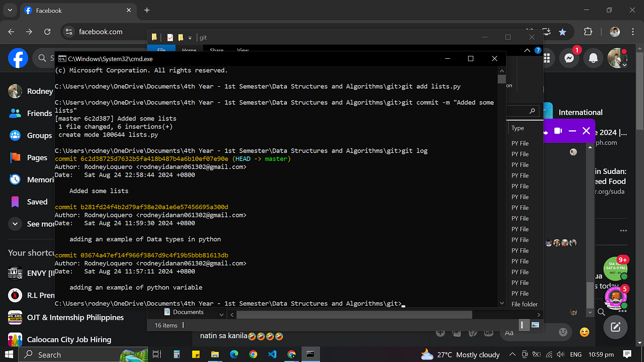Open the Facebook apps menu grid

pyautogui.click(x=546, y=58)
